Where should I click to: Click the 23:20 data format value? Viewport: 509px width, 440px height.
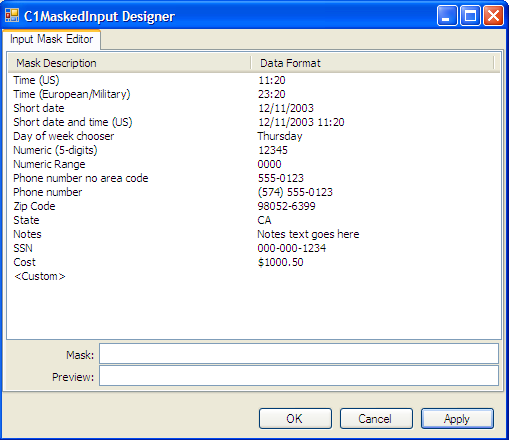(x=272, y=94)
